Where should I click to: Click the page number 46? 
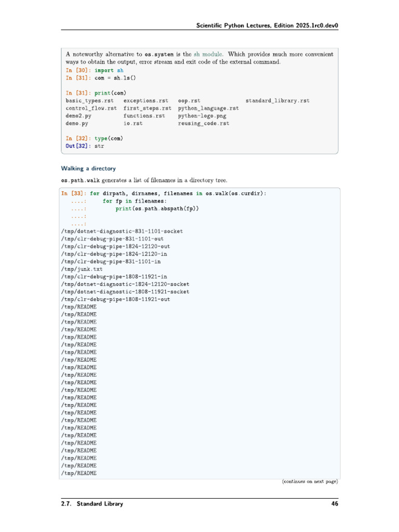[335, 503]
